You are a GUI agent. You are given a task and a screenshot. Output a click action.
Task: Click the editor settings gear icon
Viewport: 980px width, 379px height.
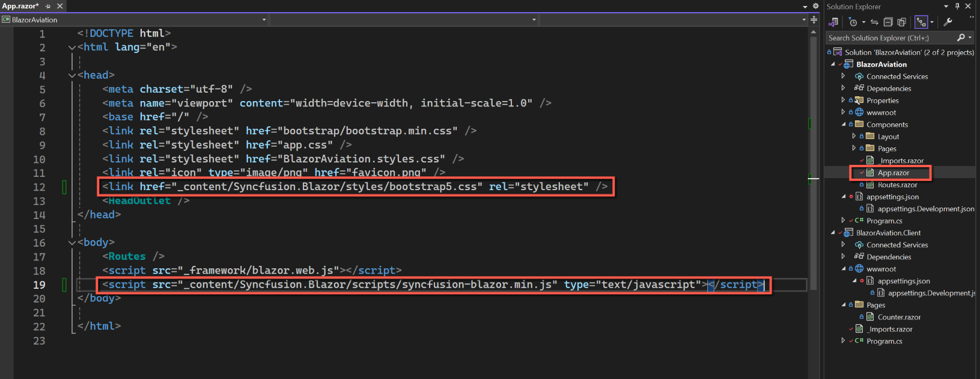tap(815, 6)
